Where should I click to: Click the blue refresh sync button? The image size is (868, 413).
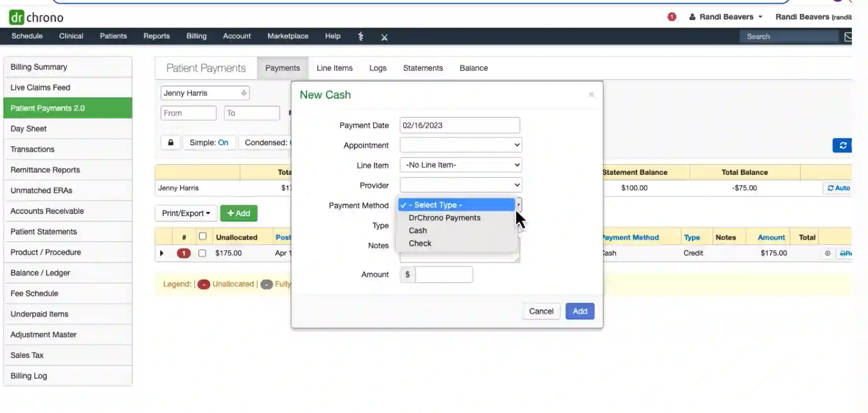click(x=842, y=145)
